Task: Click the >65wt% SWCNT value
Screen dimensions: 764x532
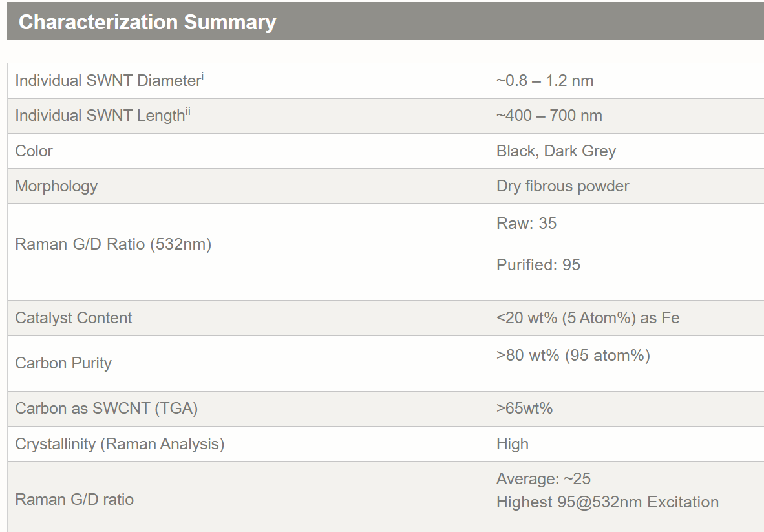Action: coord(524,408)
